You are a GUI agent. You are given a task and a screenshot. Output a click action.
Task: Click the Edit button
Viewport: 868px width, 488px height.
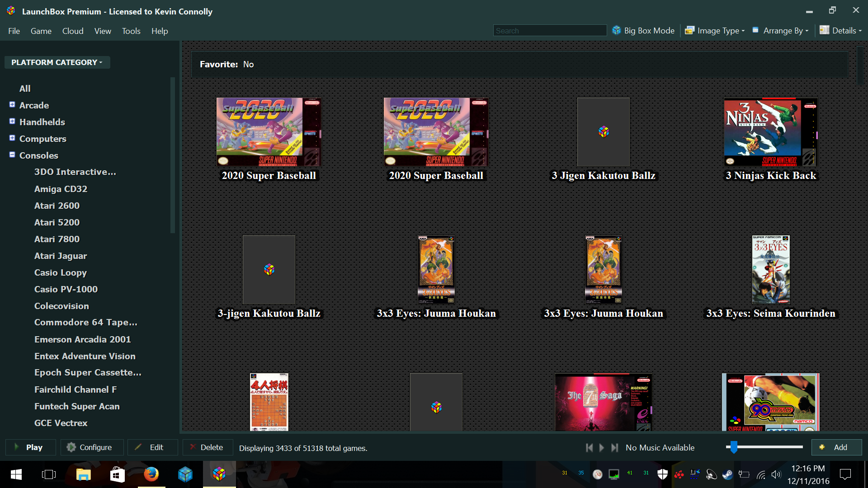[x=152, y=447]
